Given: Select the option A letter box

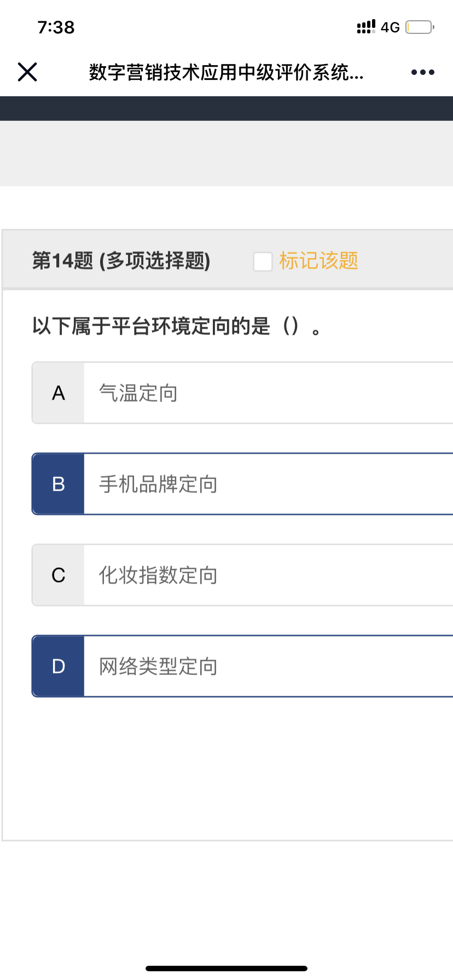Looking at the screenshot, I should pyautogui.click(x=59, y=393).
